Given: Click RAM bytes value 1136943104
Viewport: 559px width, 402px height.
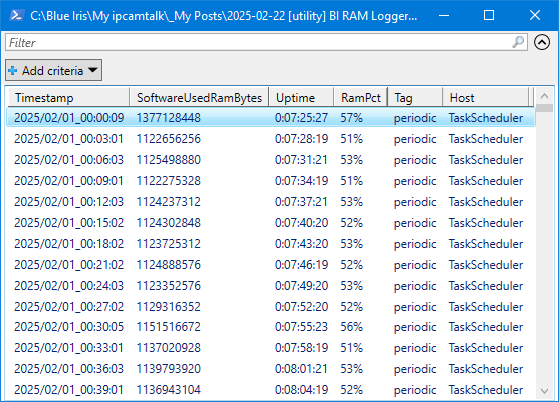Looking at the screenshot, I should point(169,390).
